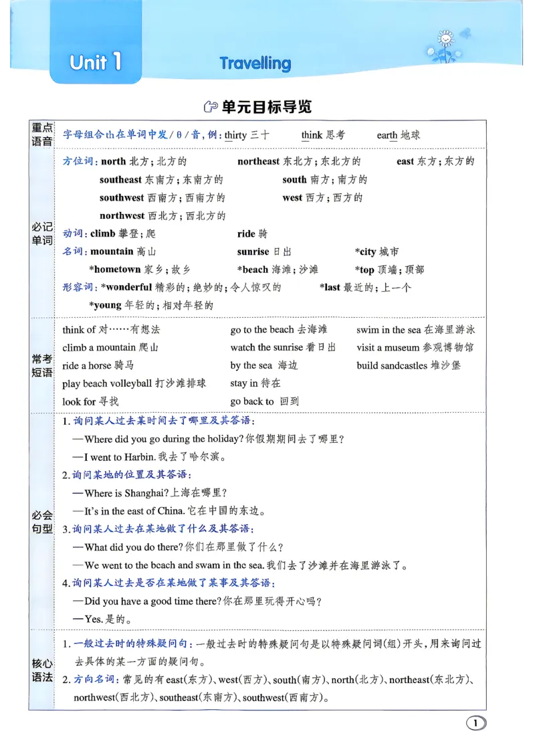Viewport: 535px width, 756px height.
Task: Click the phrase visit a museum
Action: click(x=415, y=348)
